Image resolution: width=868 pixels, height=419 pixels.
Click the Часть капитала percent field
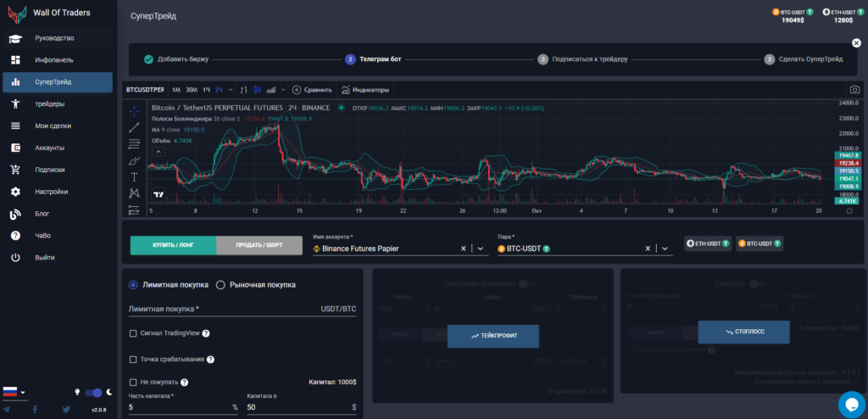click(x=183, y=407)
